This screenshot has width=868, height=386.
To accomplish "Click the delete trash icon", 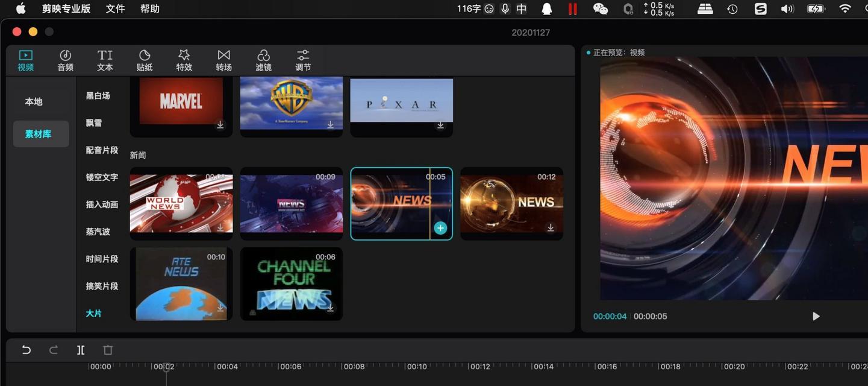I will click(x=108, y=350).
